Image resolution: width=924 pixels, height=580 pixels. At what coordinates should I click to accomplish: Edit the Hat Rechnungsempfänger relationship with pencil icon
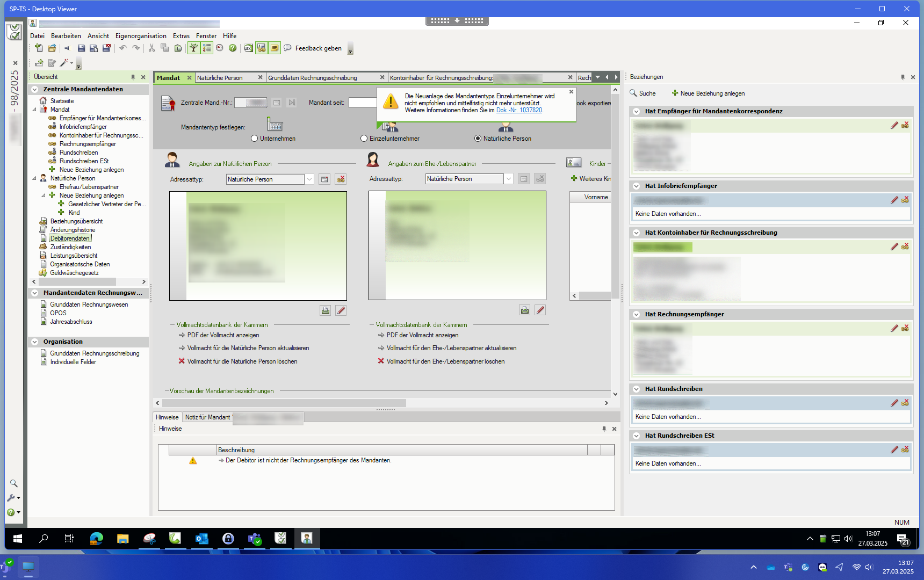[x=894, y=328]
